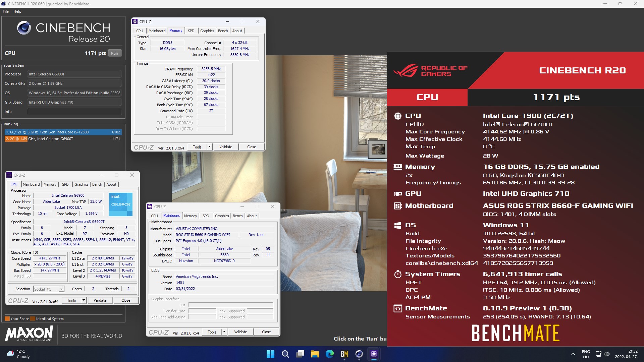Image resolution: width=644 pixels, height=362 pixels.
Task: Click ENG HU language indicator
Action: pos(586,354)
